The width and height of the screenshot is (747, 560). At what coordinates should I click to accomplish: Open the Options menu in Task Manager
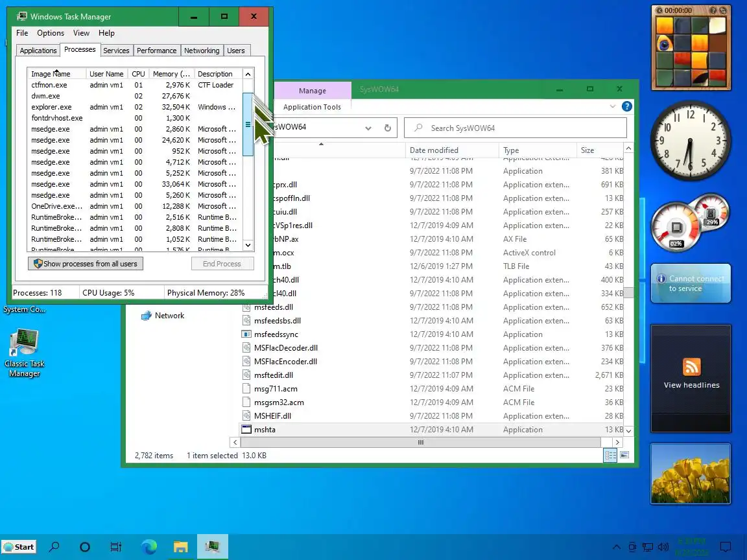click(51, 33)
